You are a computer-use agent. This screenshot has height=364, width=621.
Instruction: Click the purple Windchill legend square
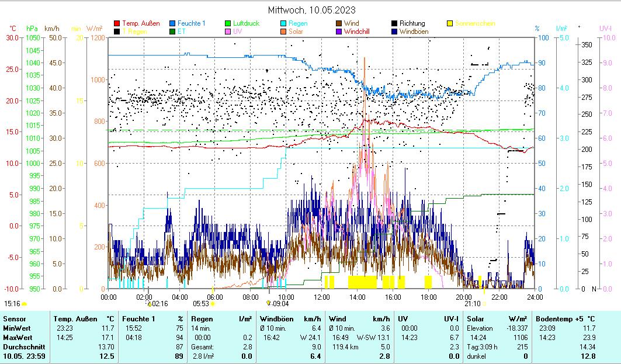pos(339,32)
